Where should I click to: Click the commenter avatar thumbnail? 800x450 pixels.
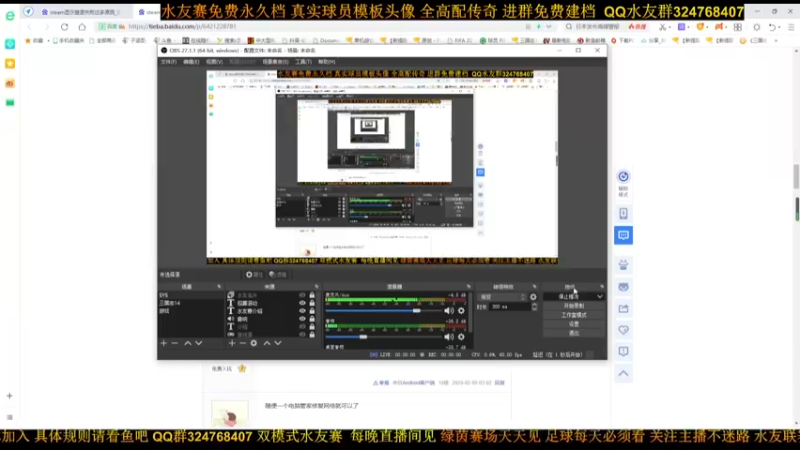click(230, 414)
